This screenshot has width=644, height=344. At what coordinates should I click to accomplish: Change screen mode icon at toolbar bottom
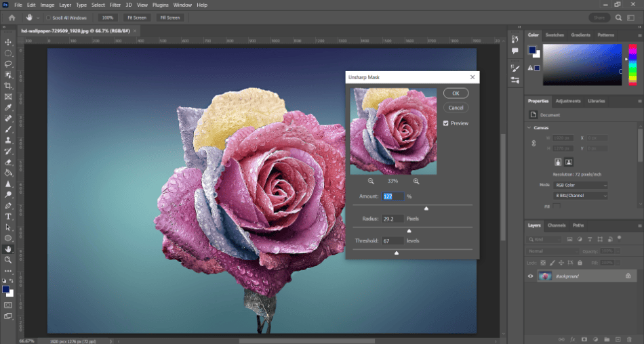[8, 316]
